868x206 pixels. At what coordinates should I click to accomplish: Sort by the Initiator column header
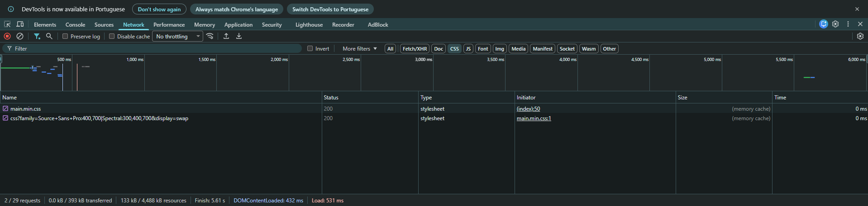pyautogui.click(x=595, y=97)
